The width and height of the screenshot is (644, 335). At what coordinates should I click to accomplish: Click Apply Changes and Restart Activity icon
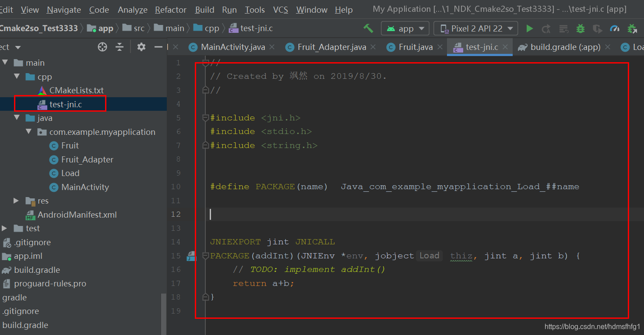tap(546, 28)
